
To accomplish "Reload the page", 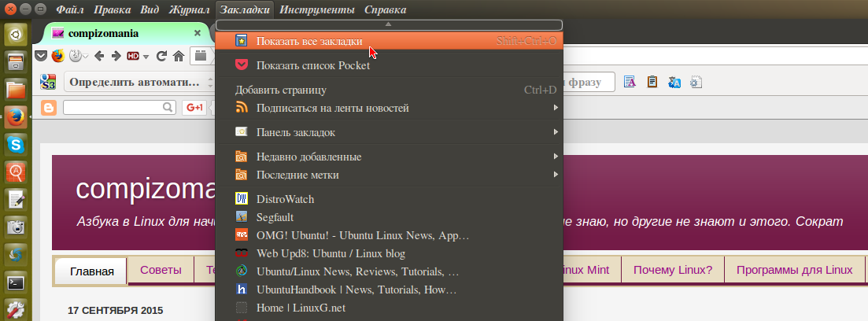I will point(161,55).
